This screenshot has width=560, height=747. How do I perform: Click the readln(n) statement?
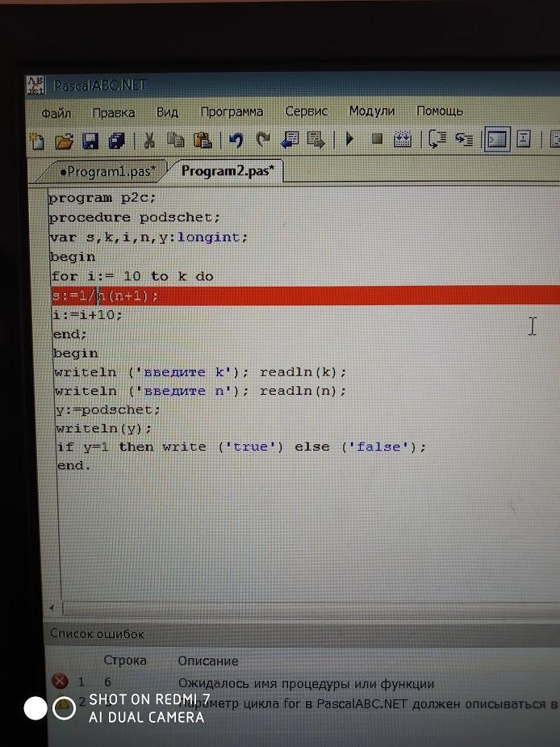tap(303, 391)
